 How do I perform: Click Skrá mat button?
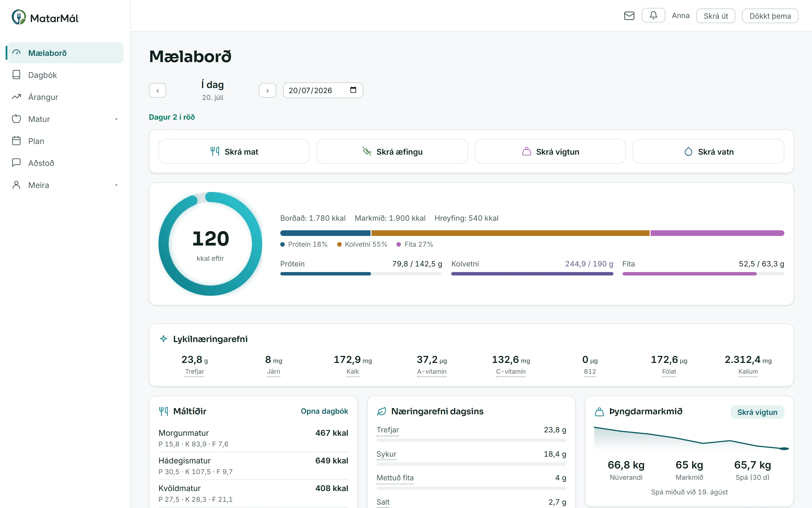[x=234, y=152]
